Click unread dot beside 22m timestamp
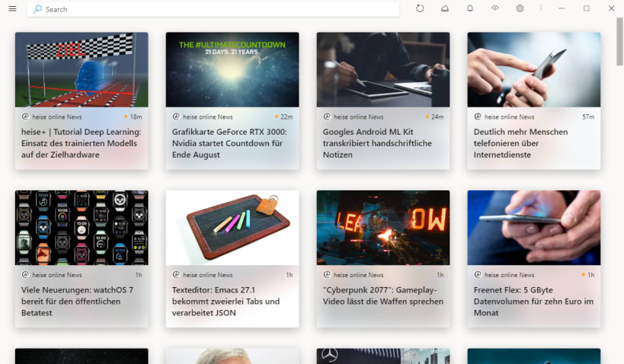 coord(277,117)
